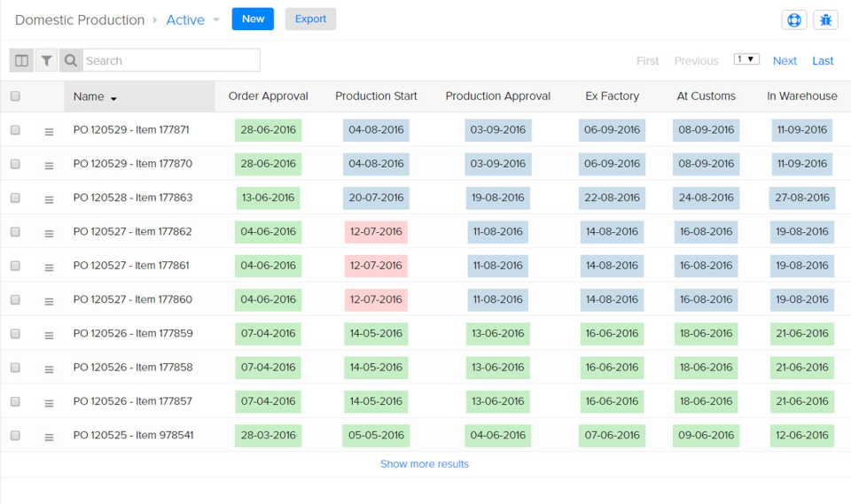The image size is (851, 504).
Task: Focus the Search input field
Action: (x=170, y=60)
